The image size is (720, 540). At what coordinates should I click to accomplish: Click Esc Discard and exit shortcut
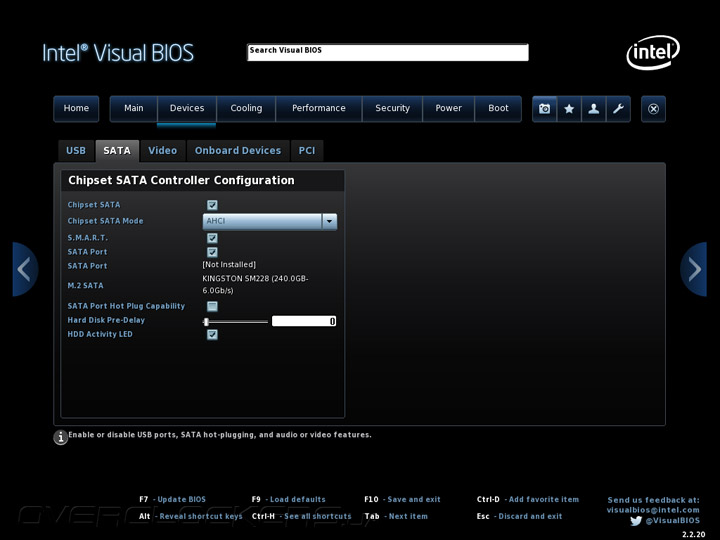519,517
